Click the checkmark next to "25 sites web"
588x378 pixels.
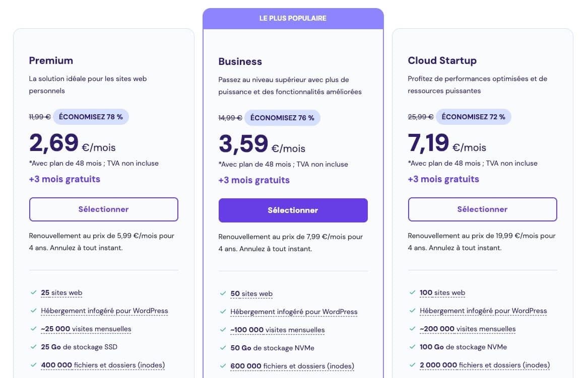tap(34, 292)
